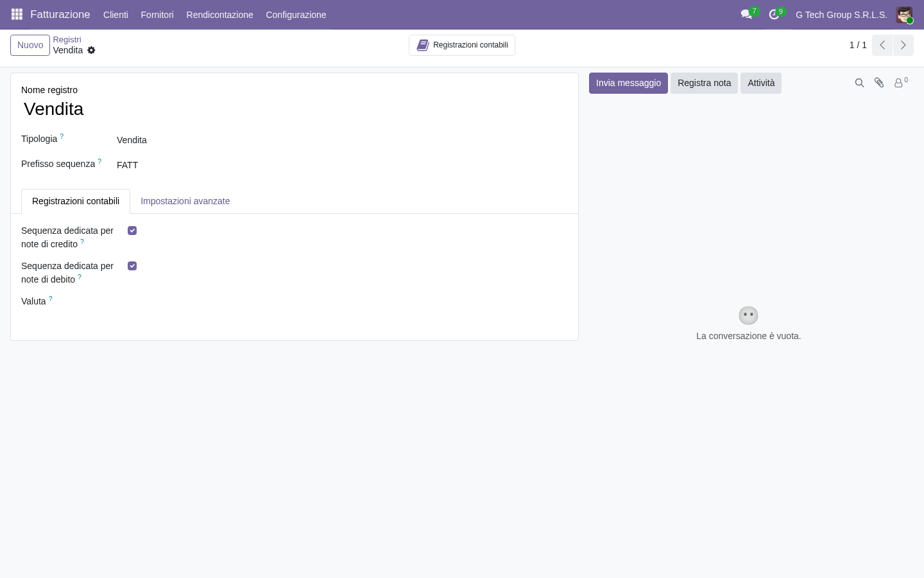Uncheck sequenza dedicata per note di debito
Image resolution: width=924 pixels, height=578 pixels.
pos(132,266)
